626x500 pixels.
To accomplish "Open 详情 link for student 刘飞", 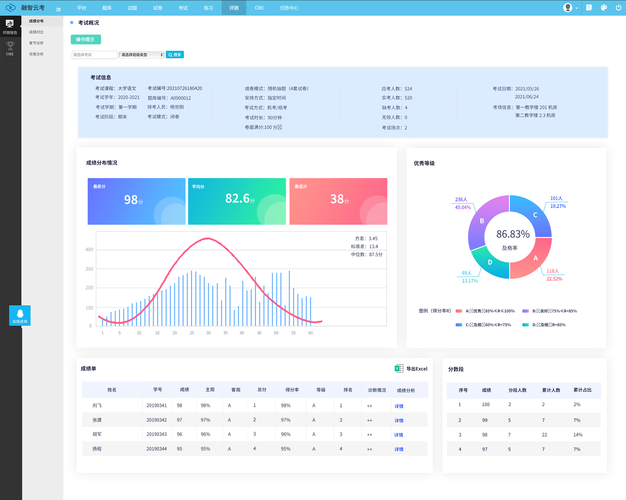I will [x=398, y=406].
